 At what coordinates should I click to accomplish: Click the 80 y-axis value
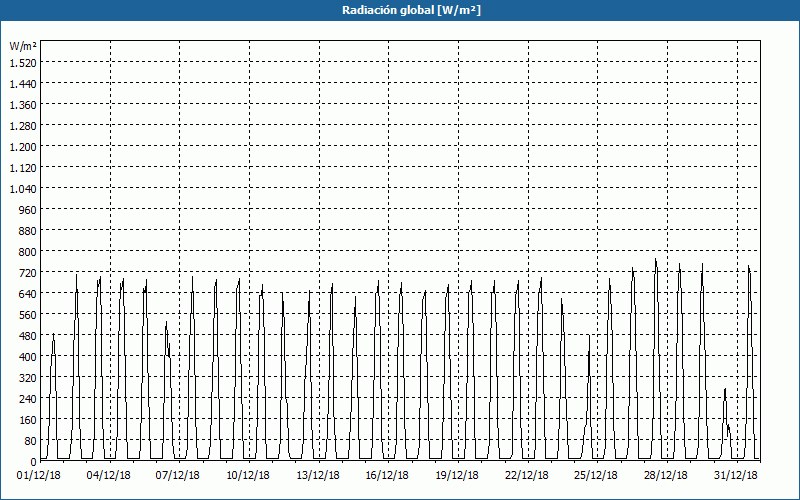(31, 441)
